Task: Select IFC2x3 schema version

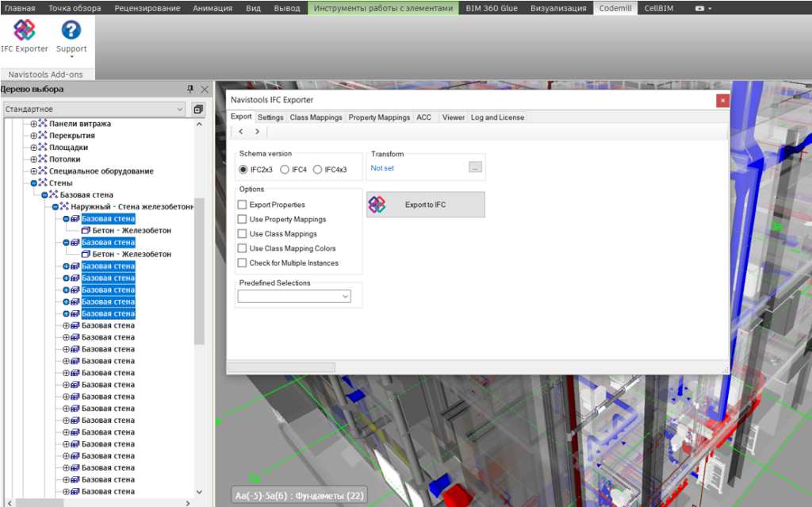Action: point(243,170)
